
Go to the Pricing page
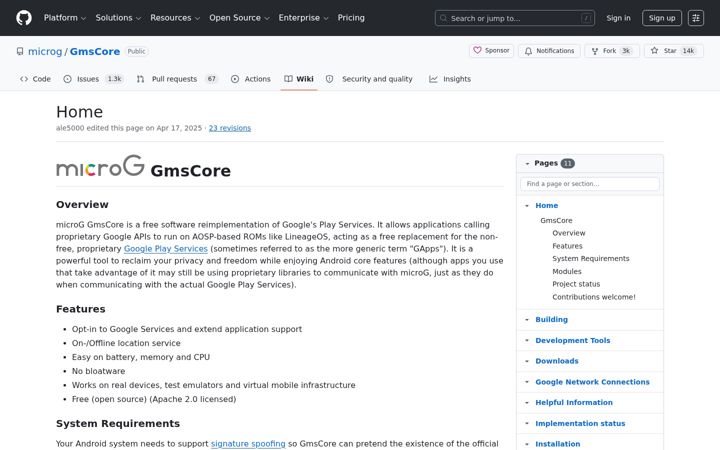pyautogui.click(x=351, y=18)
